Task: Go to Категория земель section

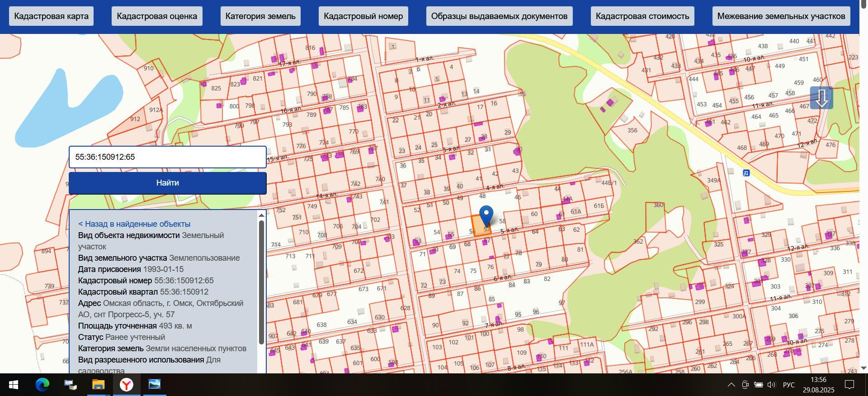Action: point(260,16)
